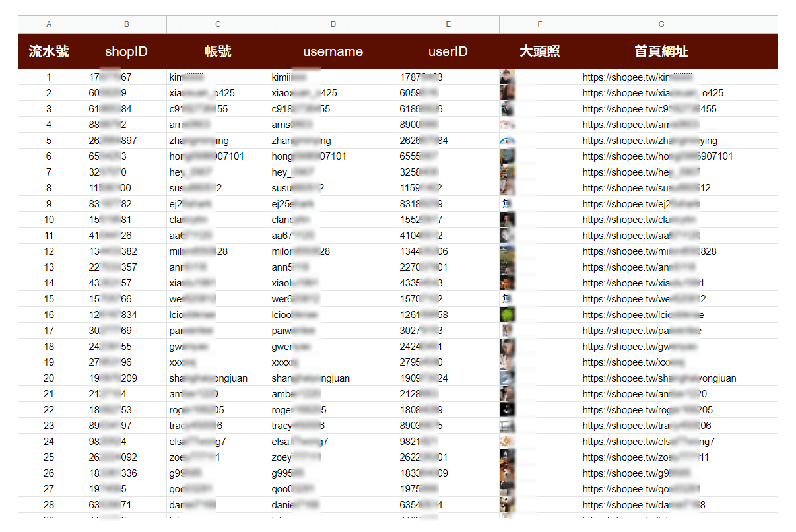Select the userID header cell
The width and height of the screenshot is (796, 532).
click(x=448, y=51)
